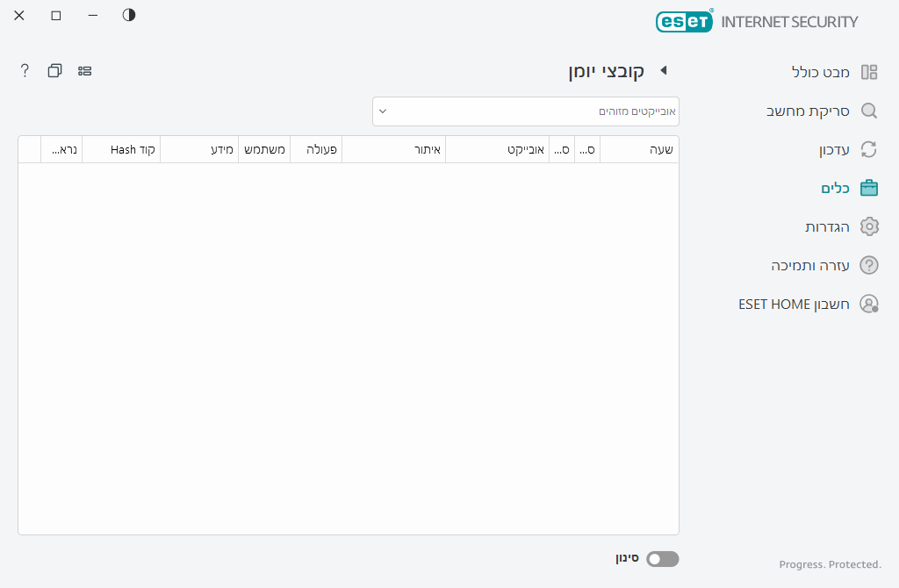Click the קובצי יומן page title

tap(606, 71)
